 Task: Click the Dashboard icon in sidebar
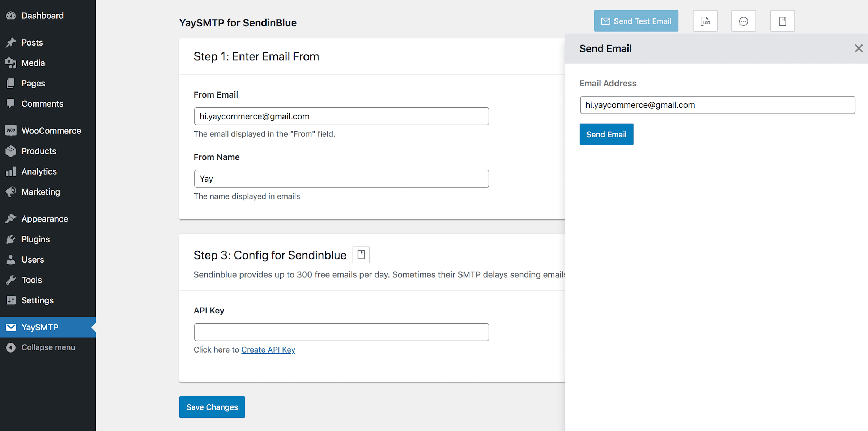tap(11, 16)
